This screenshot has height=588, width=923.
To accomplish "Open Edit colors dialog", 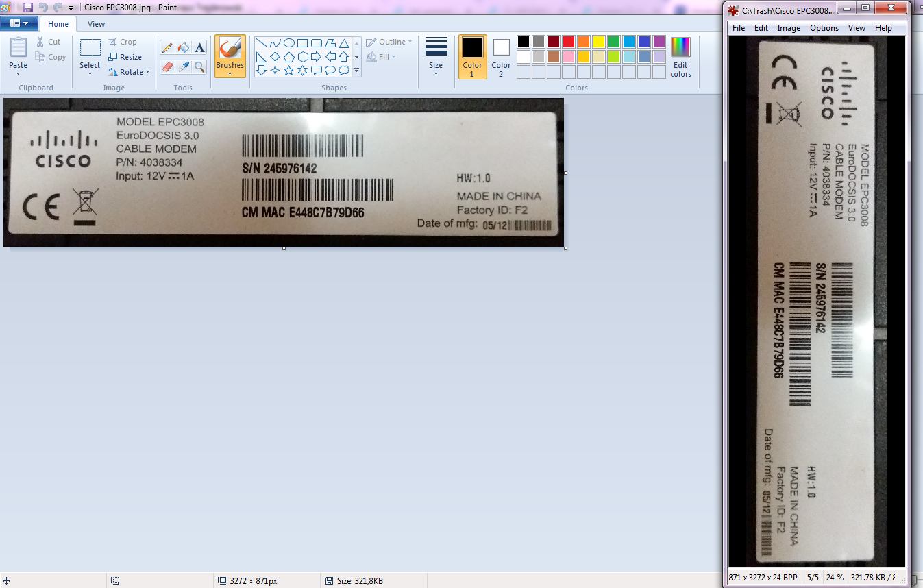I will (x=680, y=56).
